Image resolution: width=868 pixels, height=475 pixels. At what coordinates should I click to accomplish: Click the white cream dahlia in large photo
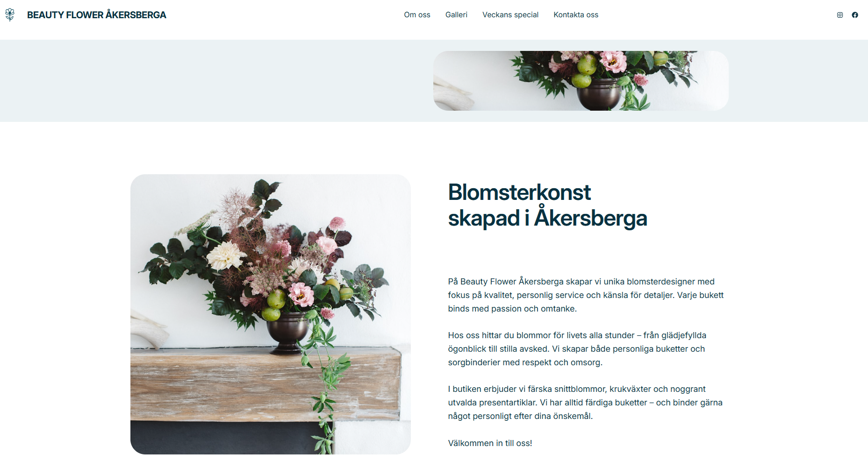[x=225, y=255]
